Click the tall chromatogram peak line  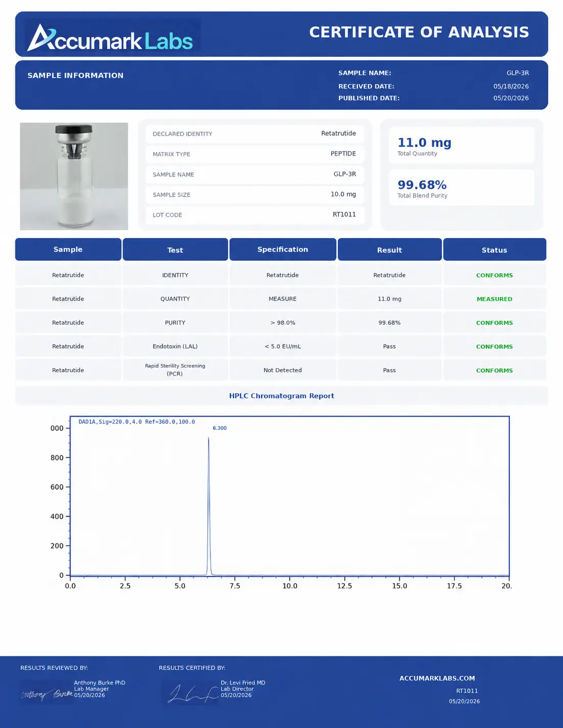[208, 505]
